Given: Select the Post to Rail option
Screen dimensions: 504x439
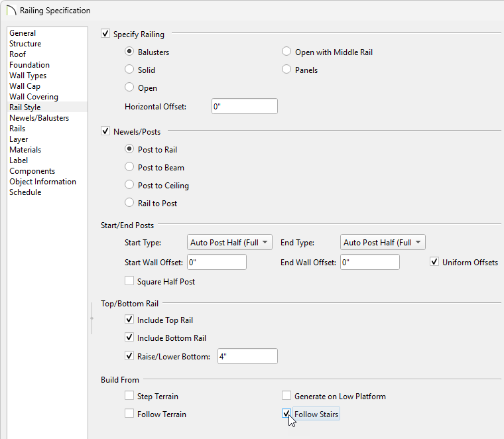Looking at the screenshot, I should click(x=129, y=149).
